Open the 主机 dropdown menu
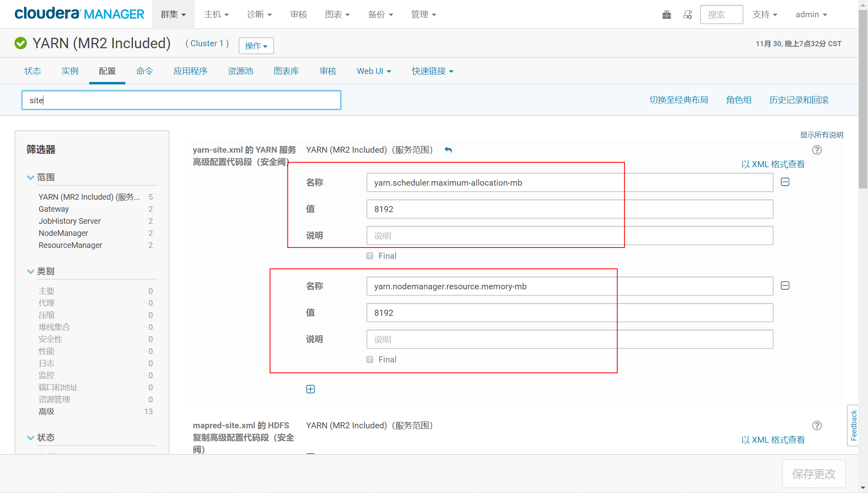The width and height of the screenshot is (868, 493). click(216, 14)
